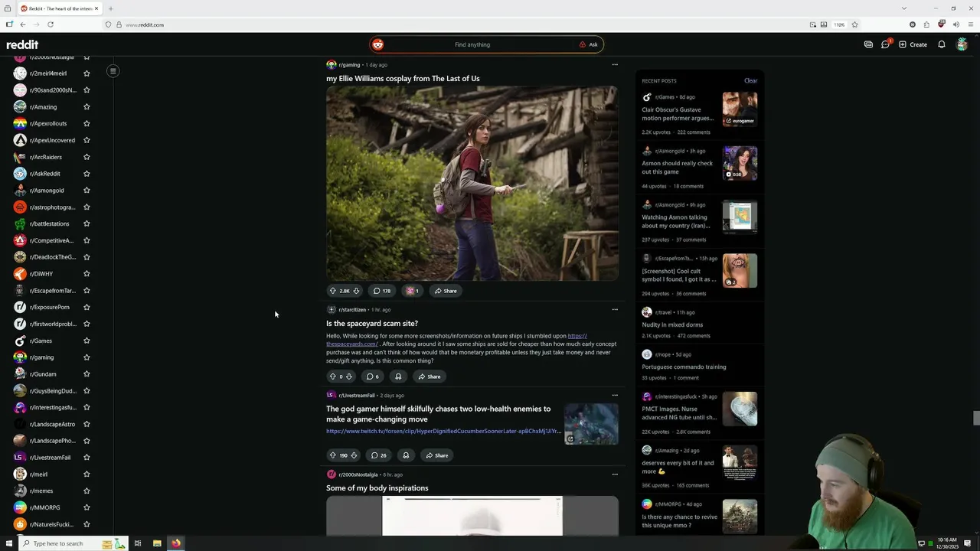
Task: Give award on the spaceyard scam post
Action: (x=398, y=377)
